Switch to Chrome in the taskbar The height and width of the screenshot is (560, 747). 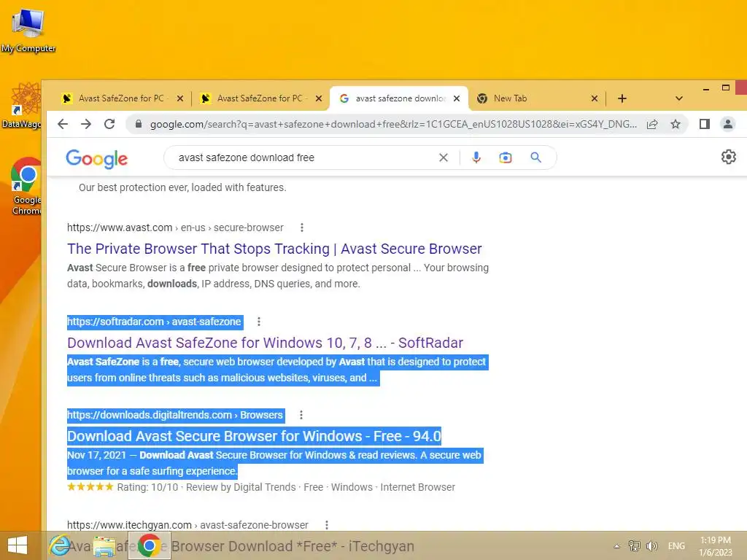(x=149, y=545)
